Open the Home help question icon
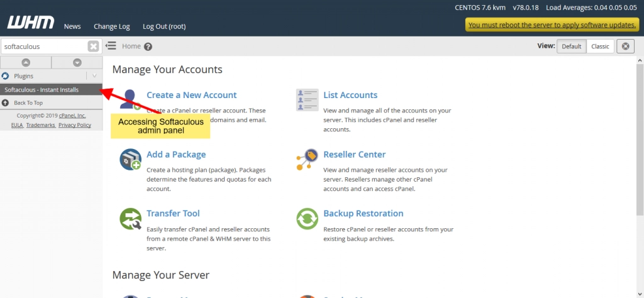Screen dimensions: 644x298 coord(148,47)
